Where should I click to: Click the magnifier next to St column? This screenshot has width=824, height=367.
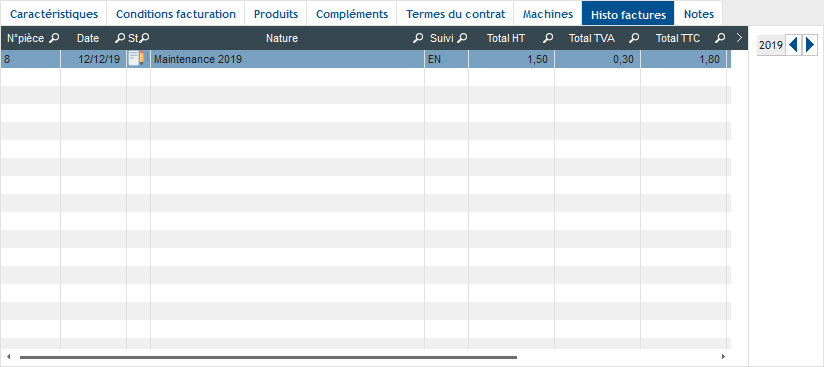pos(145,38)
